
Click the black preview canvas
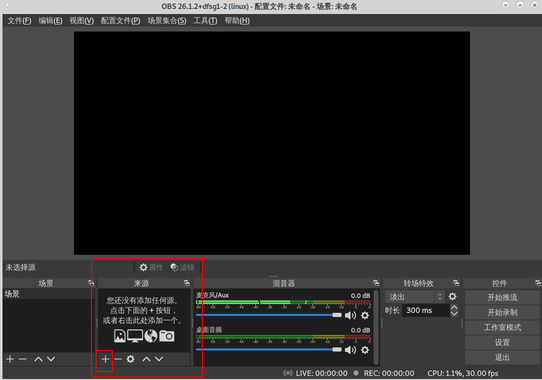click(x=272, y=143)
